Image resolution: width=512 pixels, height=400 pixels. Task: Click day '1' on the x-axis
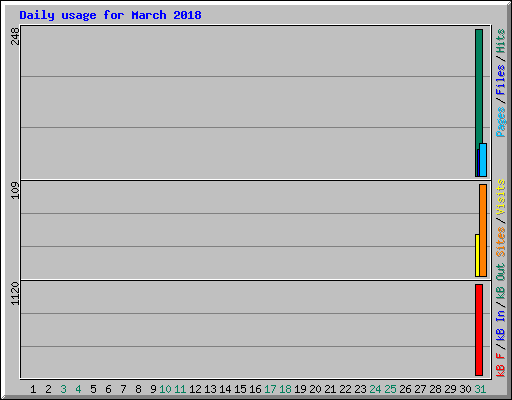(x=33, y=389)
